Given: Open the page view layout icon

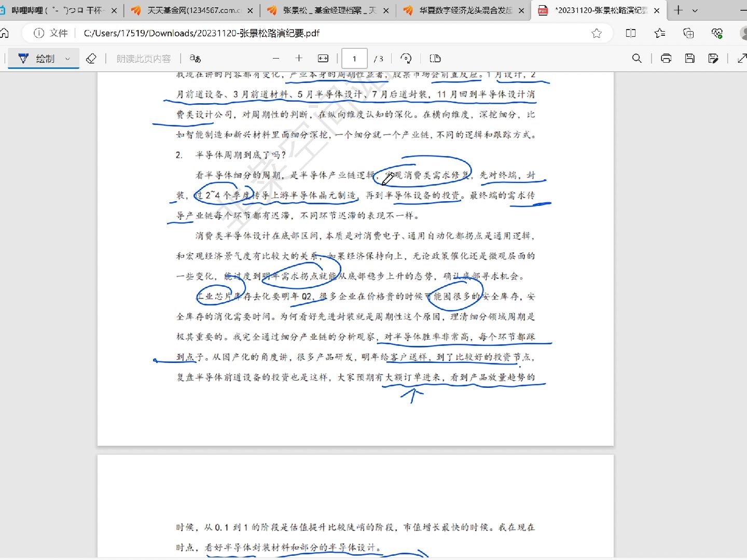Looking at the screenshot, I should tap(435, 59).
